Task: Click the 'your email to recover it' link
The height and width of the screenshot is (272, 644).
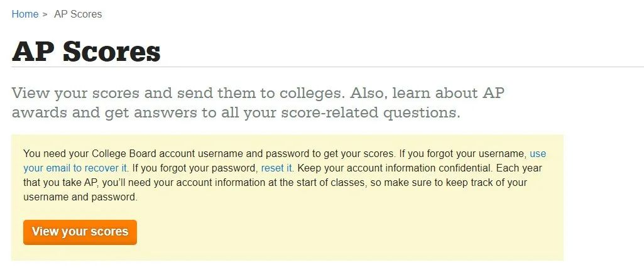Action: [75, 168]
